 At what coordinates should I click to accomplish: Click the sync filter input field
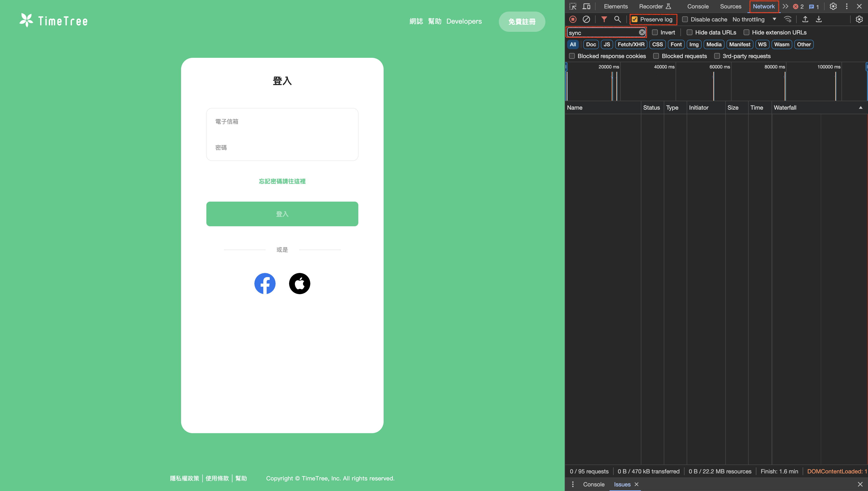pos(604,32)
